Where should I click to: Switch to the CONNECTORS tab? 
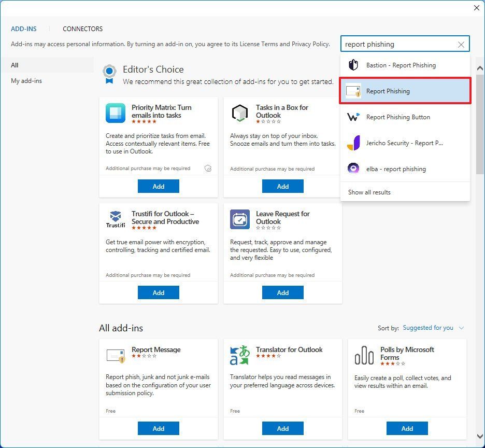[82, 29]
